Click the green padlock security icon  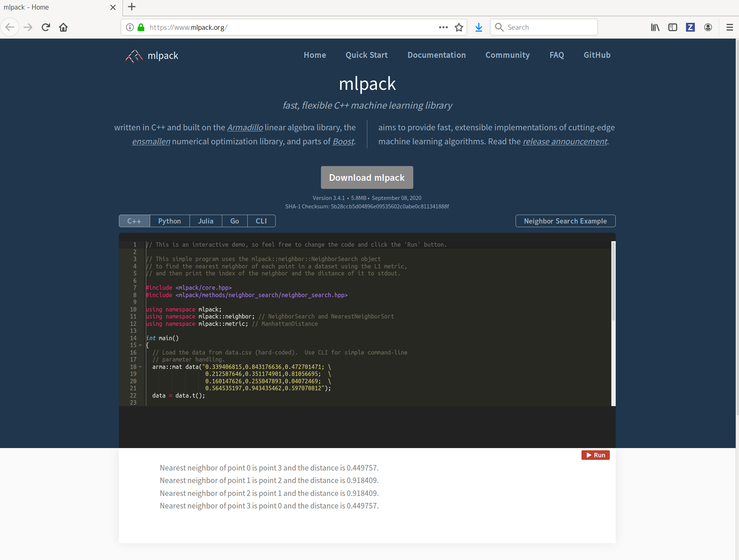coord(141,27)
